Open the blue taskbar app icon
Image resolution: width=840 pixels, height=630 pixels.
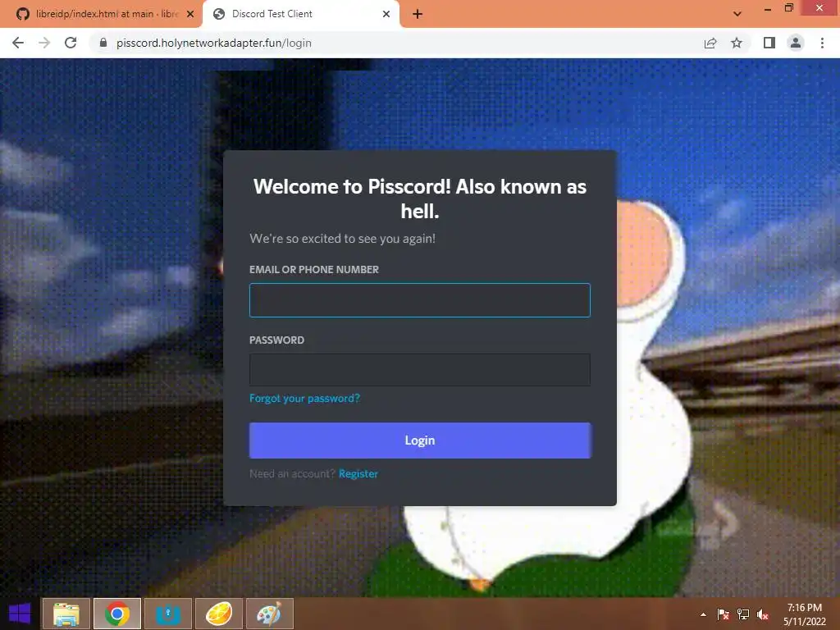pos(168,614)
